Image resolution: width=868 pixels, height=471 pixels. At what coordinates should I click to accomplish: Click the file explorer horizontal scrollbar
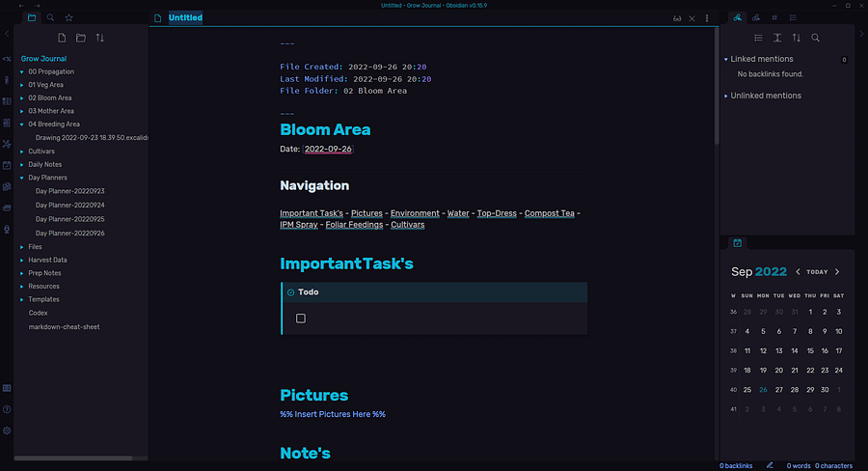pos(73,458)
